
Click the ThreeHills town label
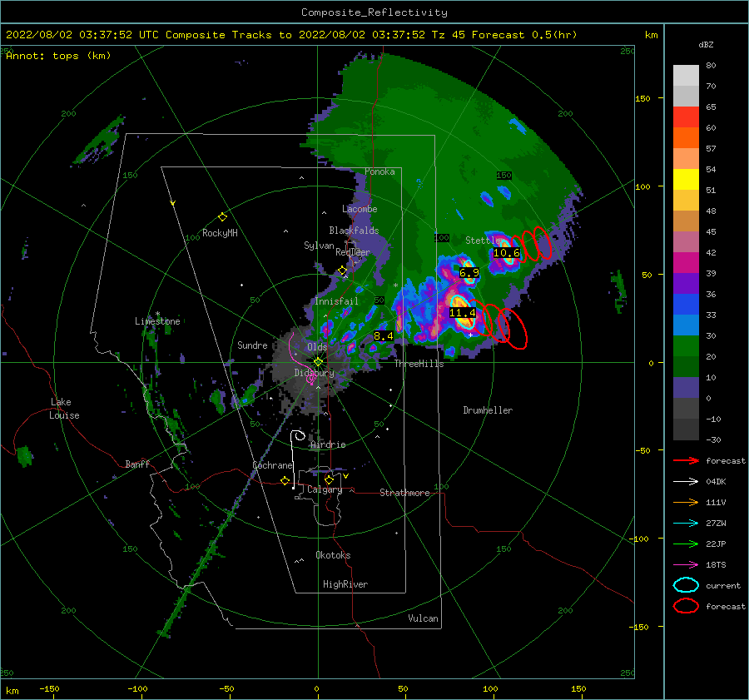tap(419, 364)
